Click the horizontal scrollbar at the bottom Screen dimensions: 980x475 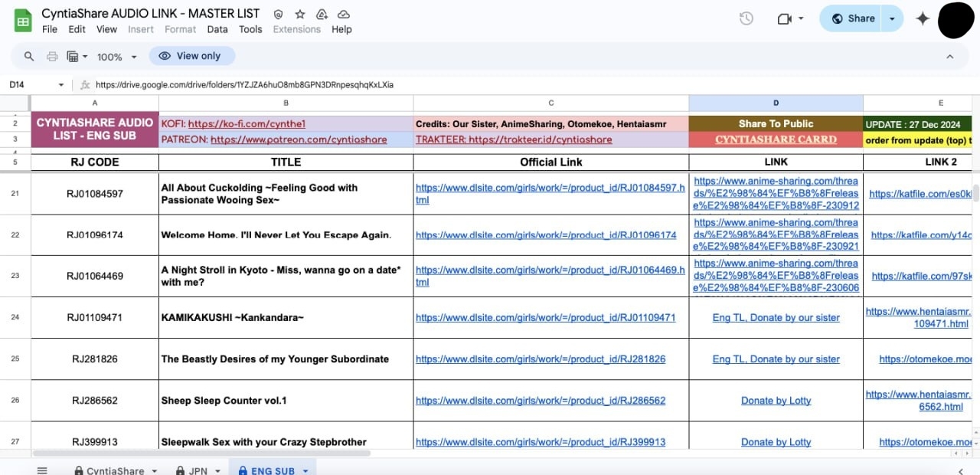click(201, 453)
